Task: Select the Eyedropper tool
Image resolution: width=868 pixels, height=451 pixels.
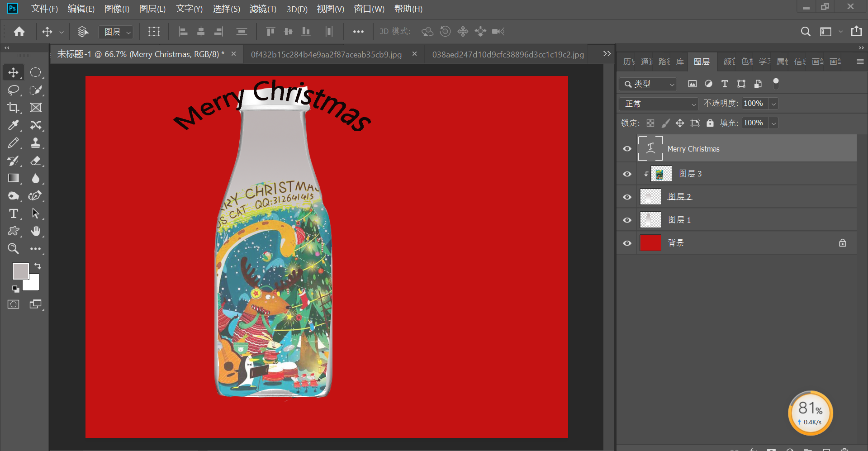Action: [x=14, y=125]
